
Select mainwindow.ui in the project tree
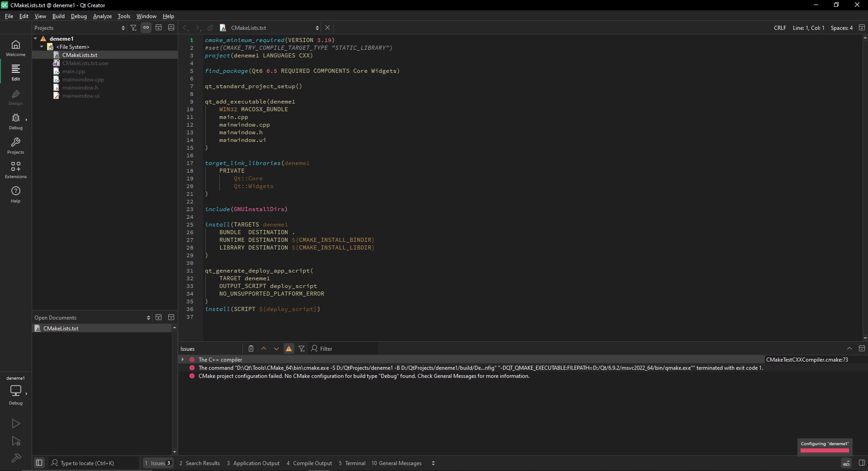[81, 95]
